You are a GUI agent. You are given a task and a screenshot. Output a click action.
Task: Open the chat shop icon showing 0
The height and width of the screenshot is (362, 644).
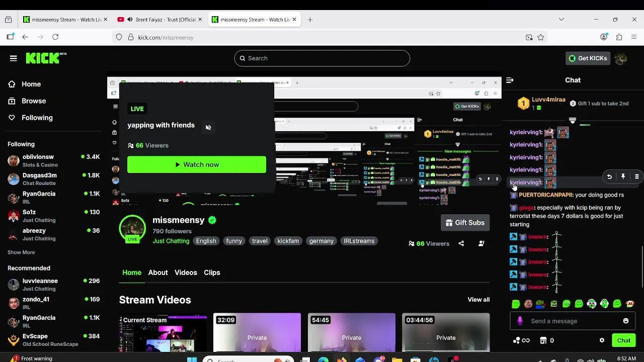point(547,340)
